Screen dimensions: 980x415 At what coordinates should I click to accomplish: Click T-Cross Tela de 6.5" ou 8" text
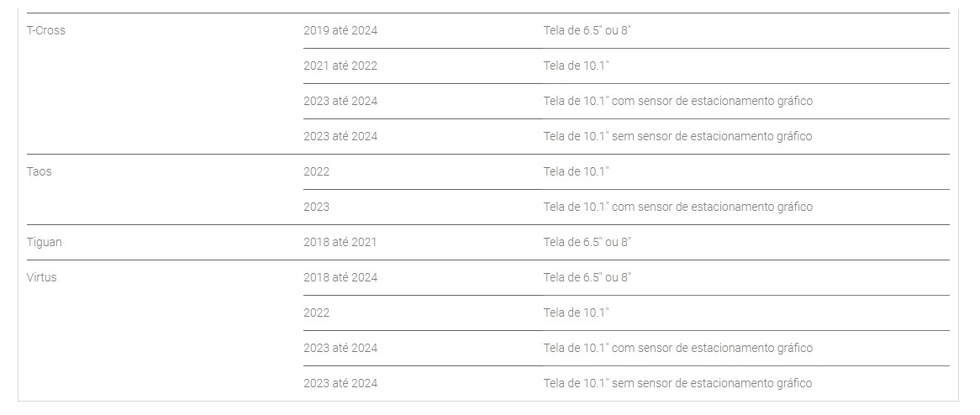click(x=587, y=30)
